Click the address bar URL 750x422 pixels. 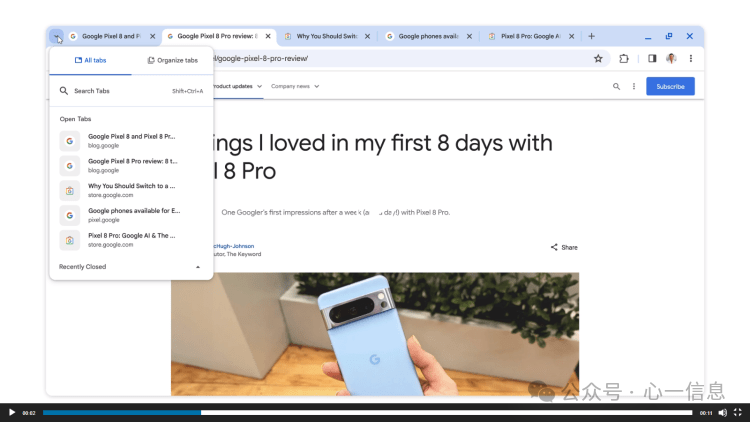pos(261,59)
